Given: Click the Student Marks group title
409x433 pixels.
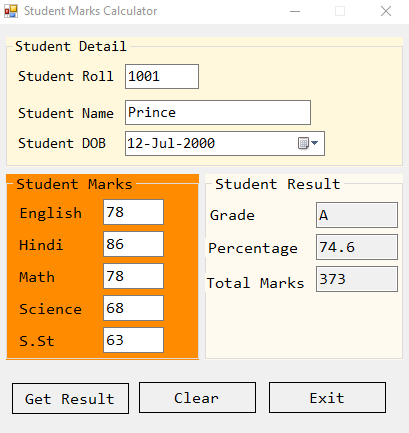Looking at the screenshot, I should pyautogui.click(x=74, y=184).
